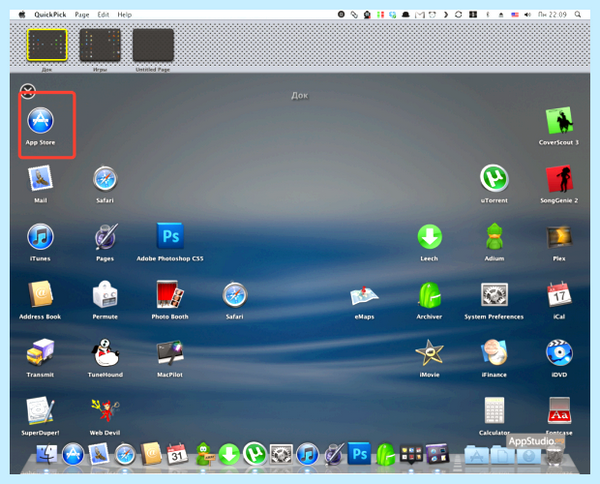Open the Safari icon beside Photo Booth

coord(235,295)
